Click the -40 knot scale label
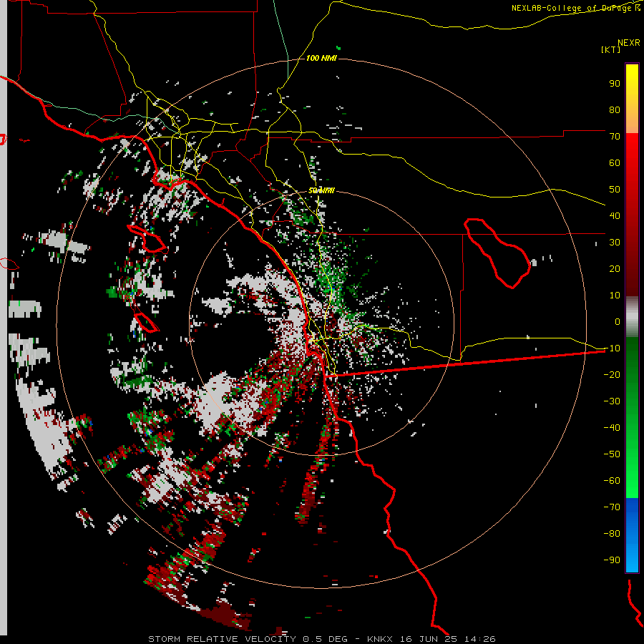The width and height of the screenshot is (644, 644). pyautogui.click(x=612, y=428)
